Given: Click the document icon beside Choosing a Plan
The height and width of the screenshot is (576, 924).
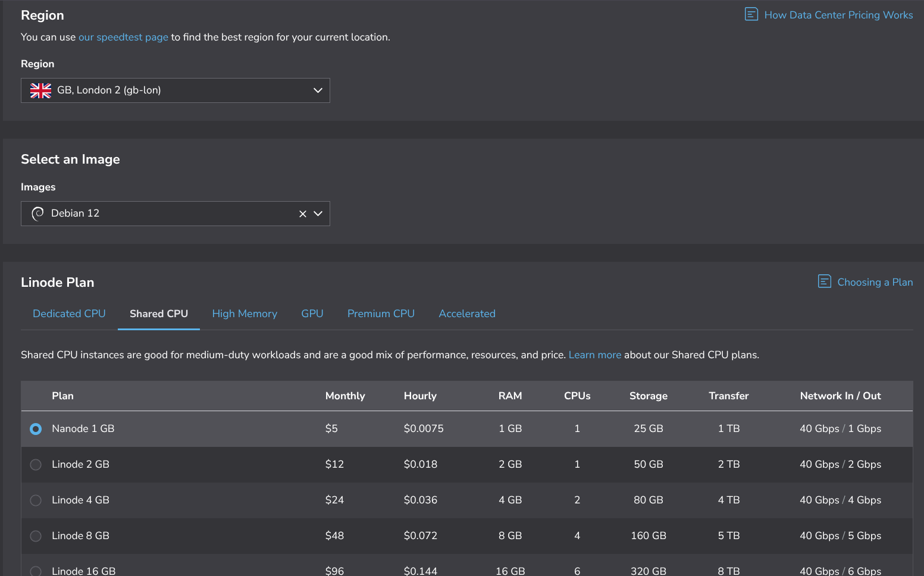Looking at the screenshot, I should [824, 281].
